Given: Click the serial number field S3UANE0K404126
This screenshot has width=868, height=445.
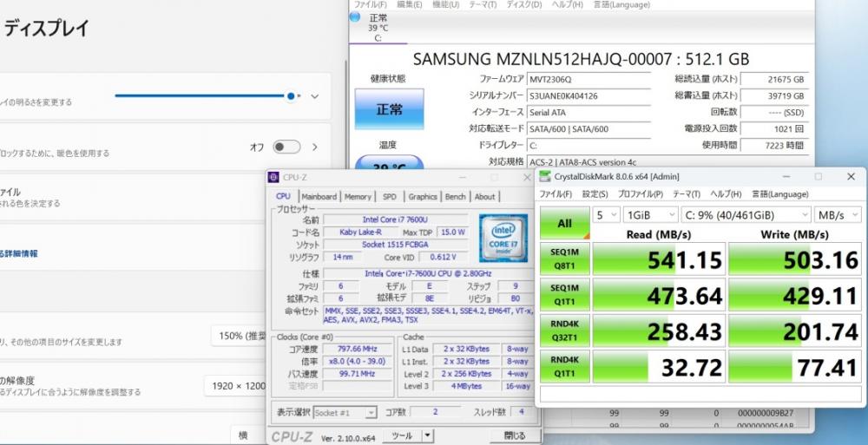Looking at the screenshot, I should [589, 95].
